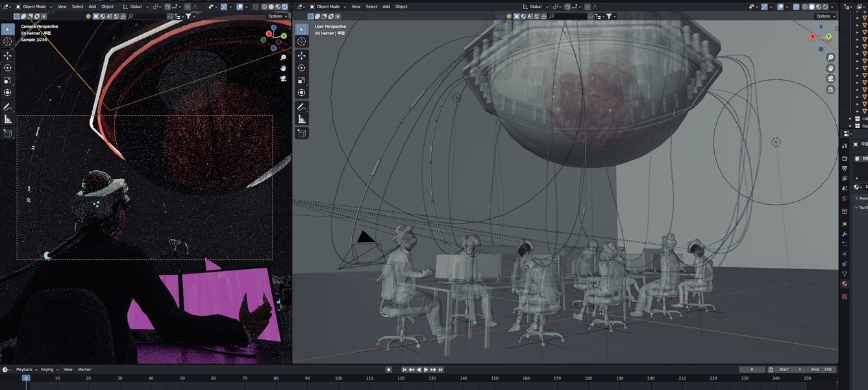
Task: Toggle gizmos in the right viewport header
Action: coord(764,6)
